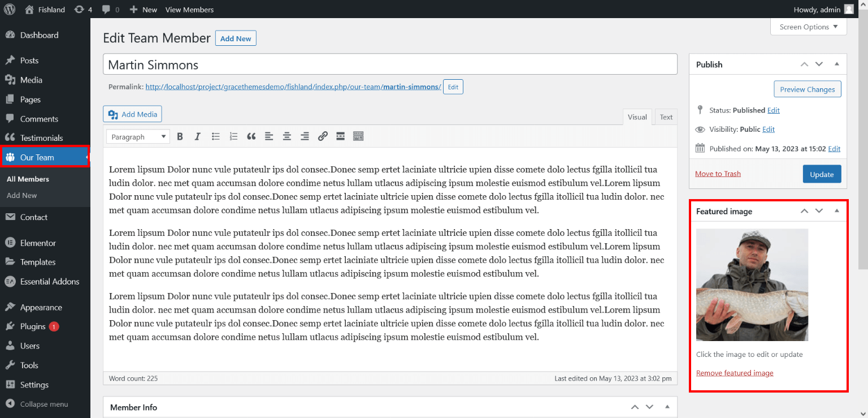Switch to the Text editor tab
The width and height of the screenshot is (868, 418).
666,117
